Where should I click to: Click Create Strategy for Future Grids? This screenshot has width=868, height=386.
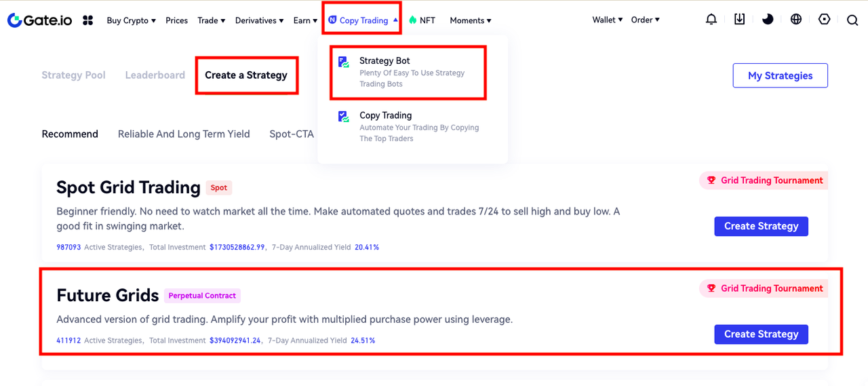tap(761, 334)
